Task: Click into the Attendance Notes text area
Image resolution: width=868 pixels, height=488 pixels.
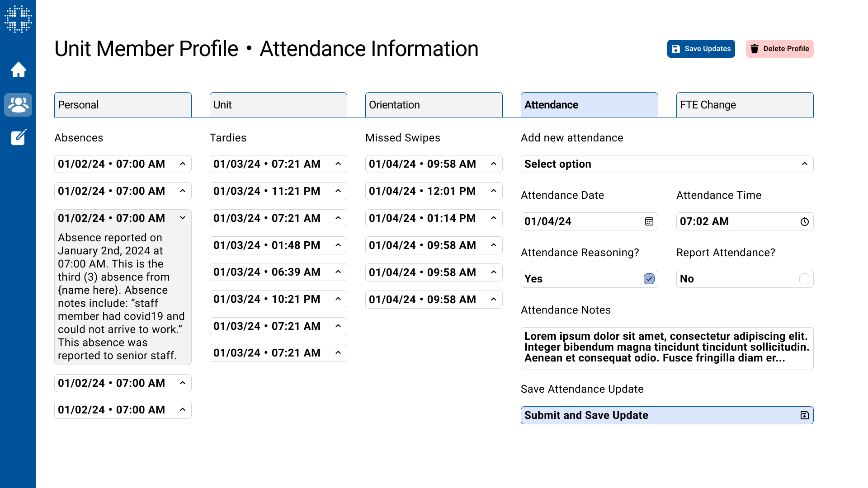Action: click(x=667, y=348)
